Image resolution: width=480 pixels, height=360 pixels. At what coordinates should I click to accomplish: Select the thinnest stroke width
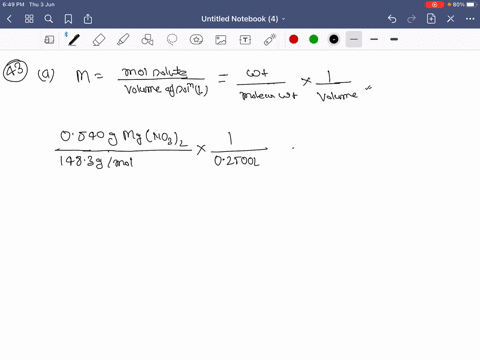(x=354, y=39)
